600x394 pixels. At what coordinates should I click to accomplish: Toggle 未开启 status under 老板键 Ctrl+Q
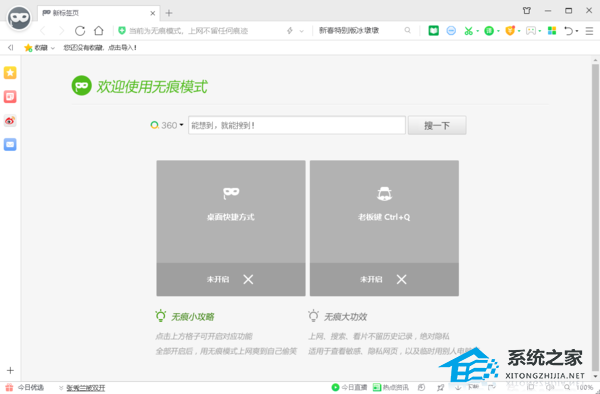pos(384,279)
